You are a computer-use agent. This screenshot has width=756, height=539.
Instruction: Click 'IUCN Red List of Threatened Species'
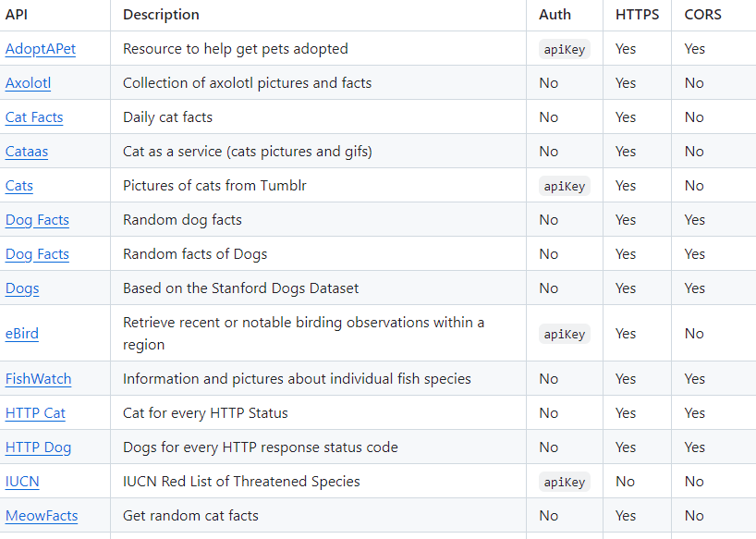pos(241,482)
